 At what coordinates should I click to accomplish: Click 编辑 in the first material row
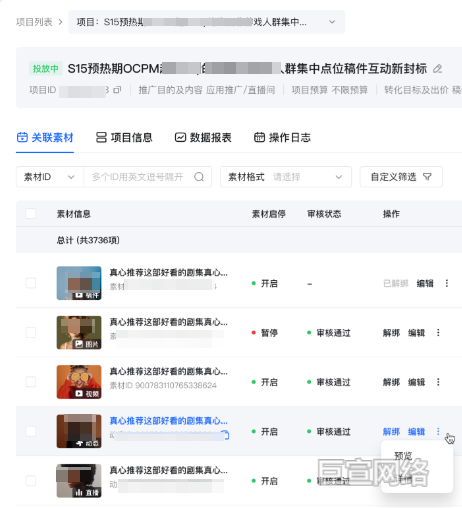(425, 283)
